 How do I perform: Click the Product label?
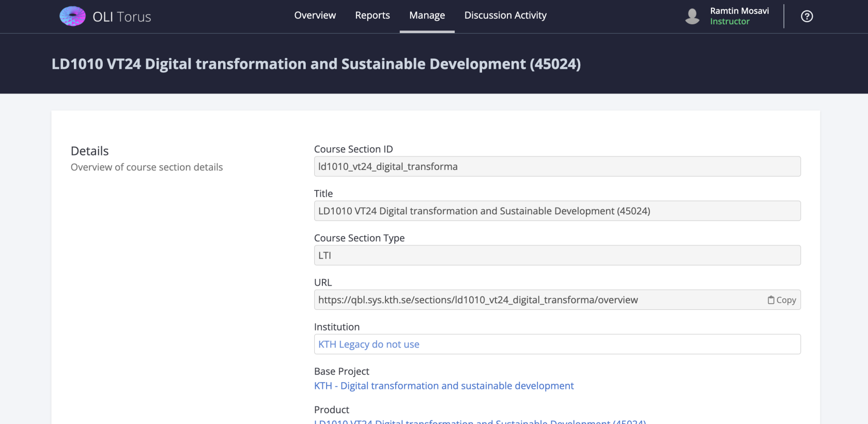point(332,410)
